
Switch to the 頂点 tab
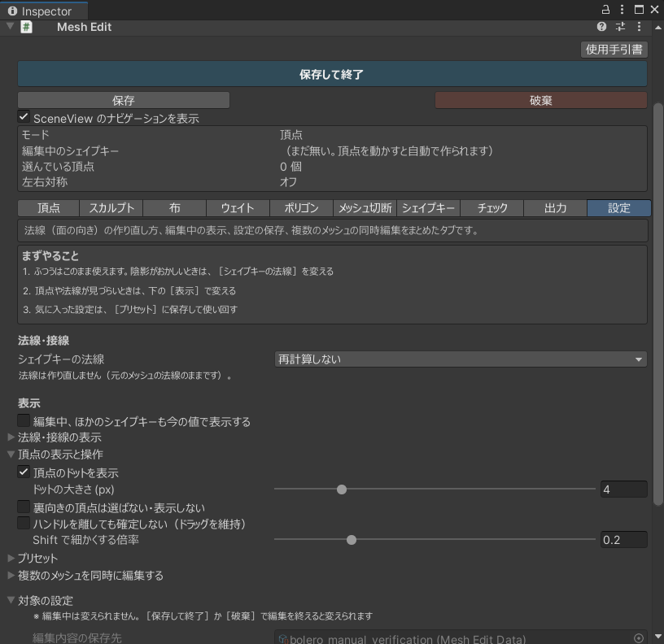(x=49, y=208)
